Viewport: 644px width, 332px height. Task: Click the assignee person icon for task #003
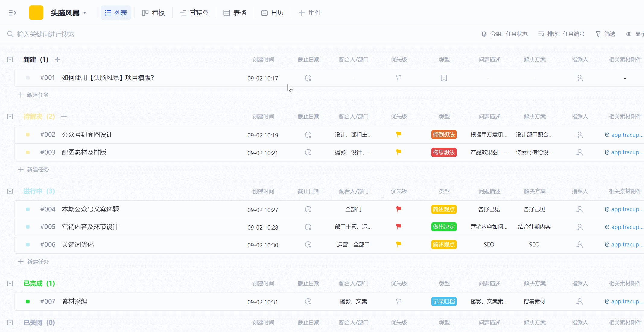(579, 152)
